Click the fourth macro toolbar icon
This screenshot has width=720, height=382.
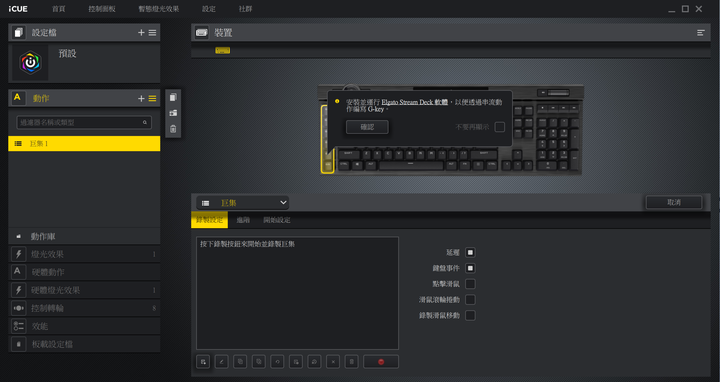tap(259, 362)
